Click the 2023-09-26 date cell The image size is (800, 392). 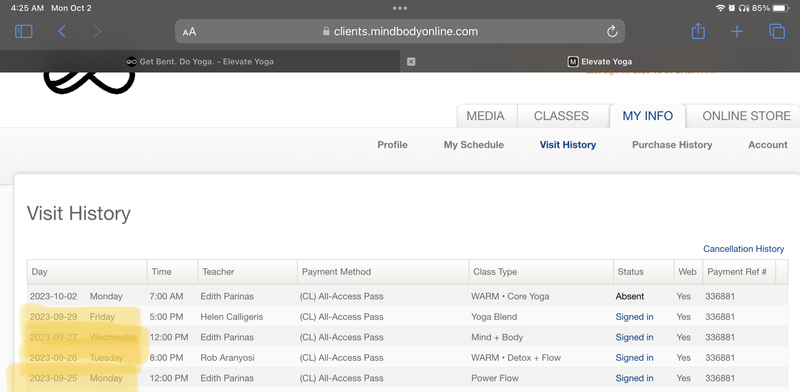[54, 358]
